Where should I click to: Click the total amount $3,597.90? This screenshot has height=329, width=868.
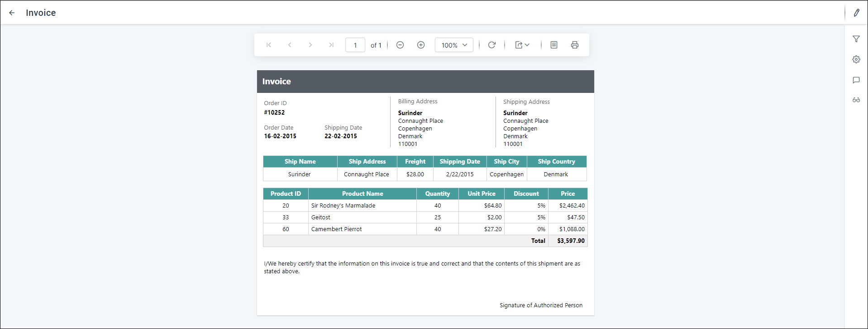[x=571, y=241]
